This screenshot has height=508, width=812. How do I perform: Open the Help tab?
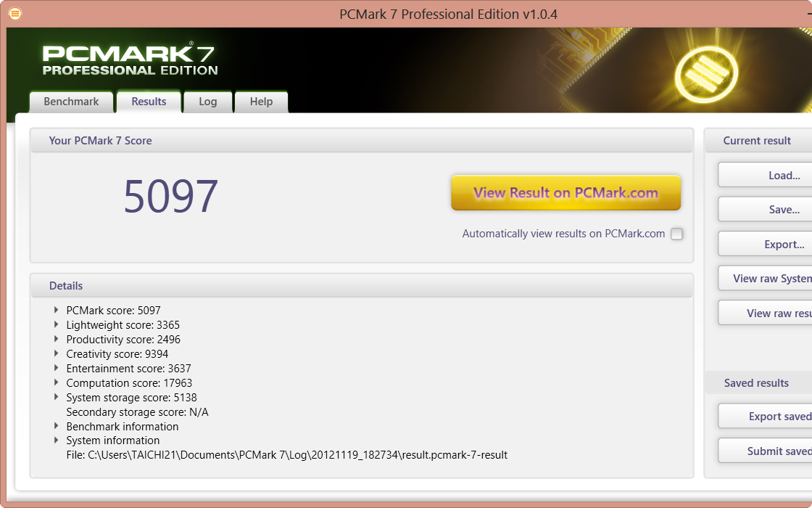click(261, 102)
